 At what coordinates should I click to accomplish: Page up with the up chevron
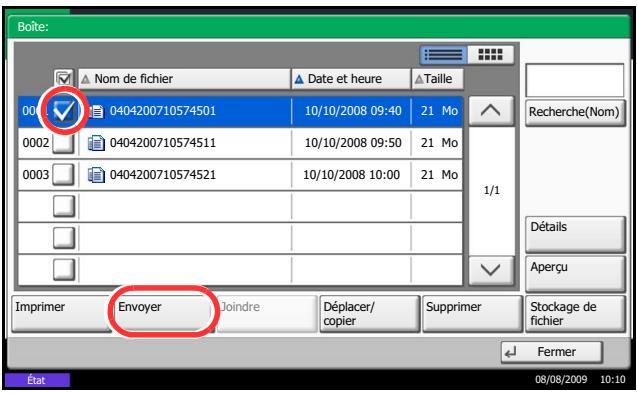pos(491,111)
